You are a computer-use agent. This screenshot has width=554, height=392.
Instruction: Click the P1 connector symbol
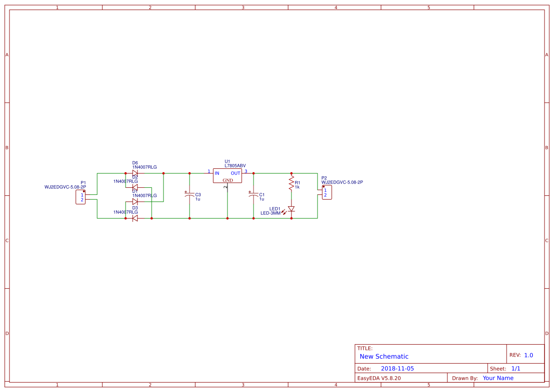pyautogui.click(x=81, y=197)
